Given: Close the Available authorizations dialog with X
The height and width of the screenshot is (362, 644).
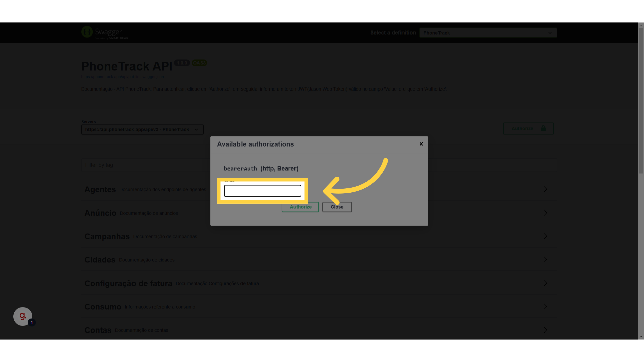Looking at the screenshot, I should [x=421, y=144].
